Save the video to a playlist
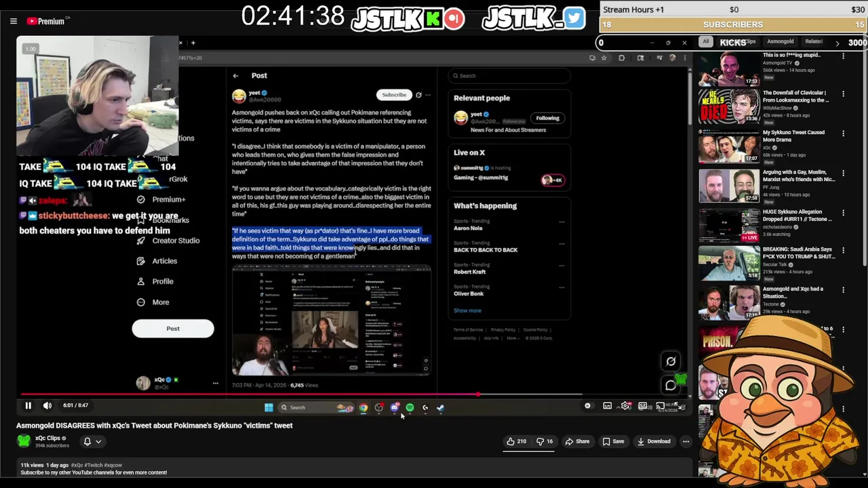868x488 pixels. click(x=613, y=441)
